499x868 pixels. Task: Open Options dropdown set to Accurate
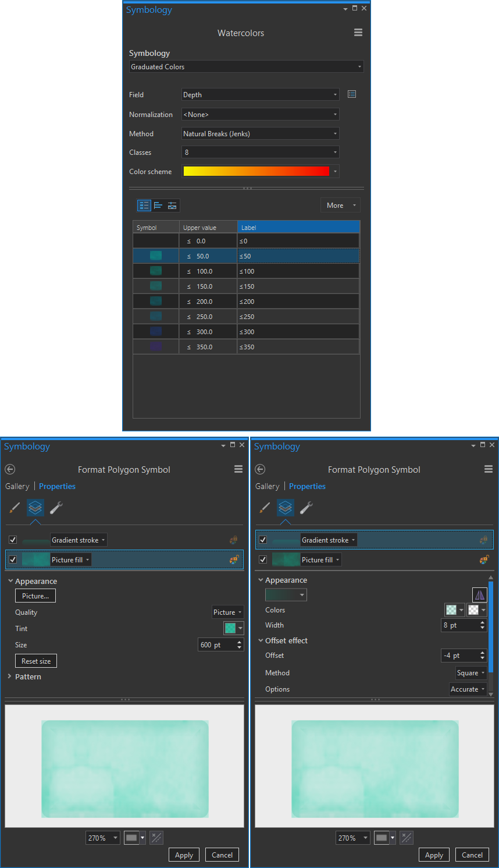(468, 689)
